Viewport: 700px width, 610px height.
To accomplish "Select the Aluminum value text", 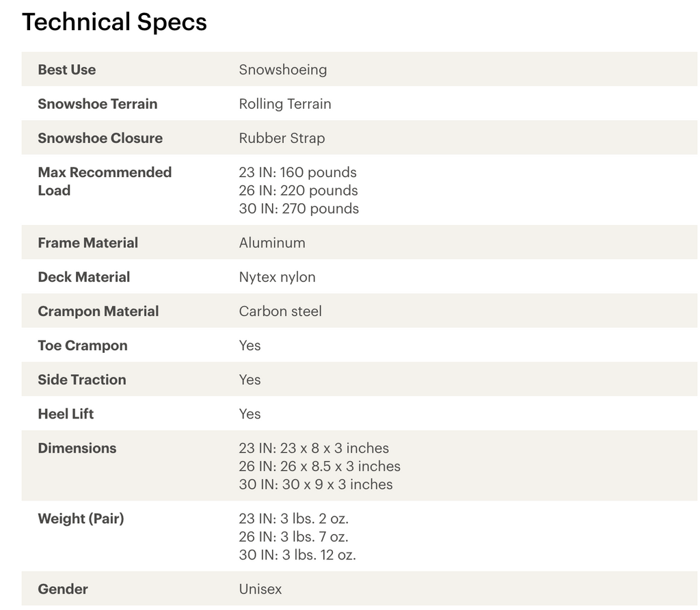I will 272,243.
